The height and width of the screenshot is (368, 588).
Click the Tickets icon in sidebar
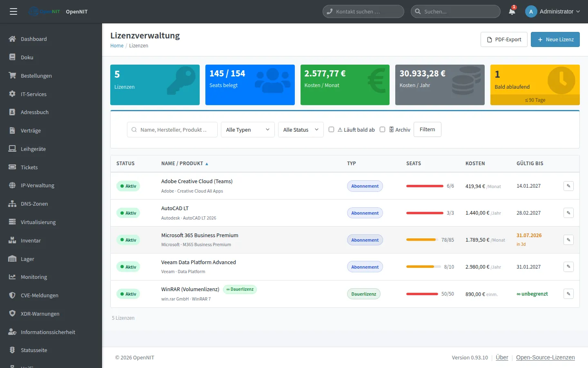click(x=12, y=167)
